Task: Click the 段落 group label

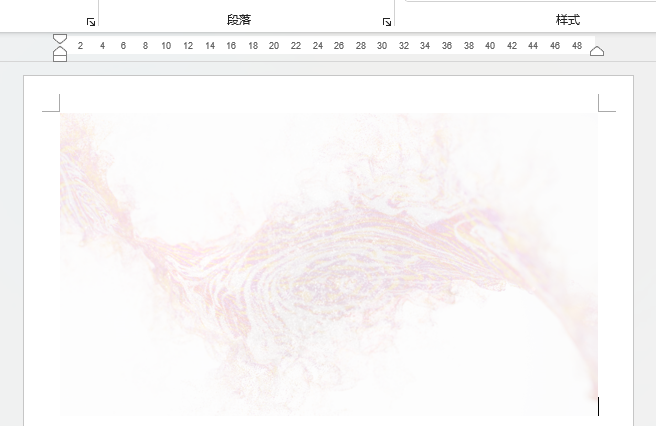Action: tap(239, 20)
